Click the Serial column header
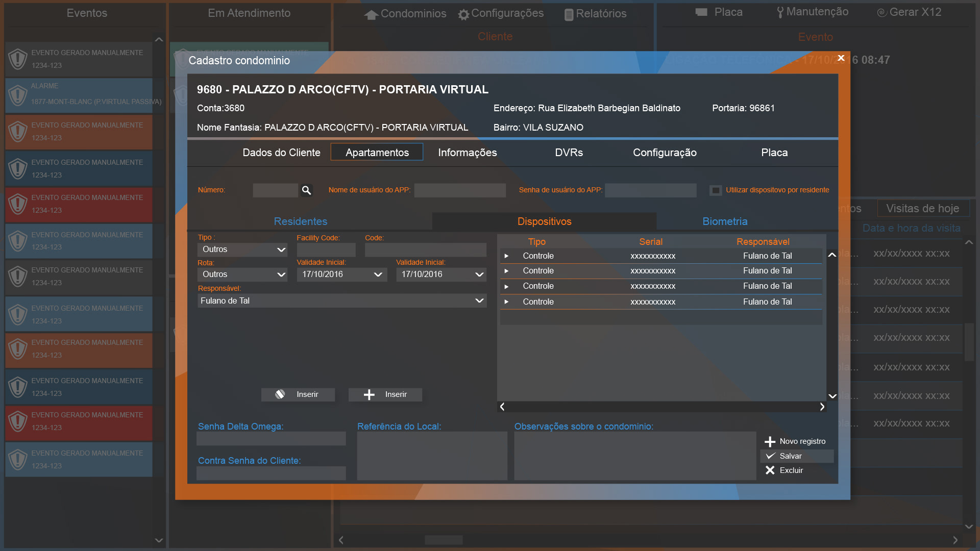 [x=651, y=242]
